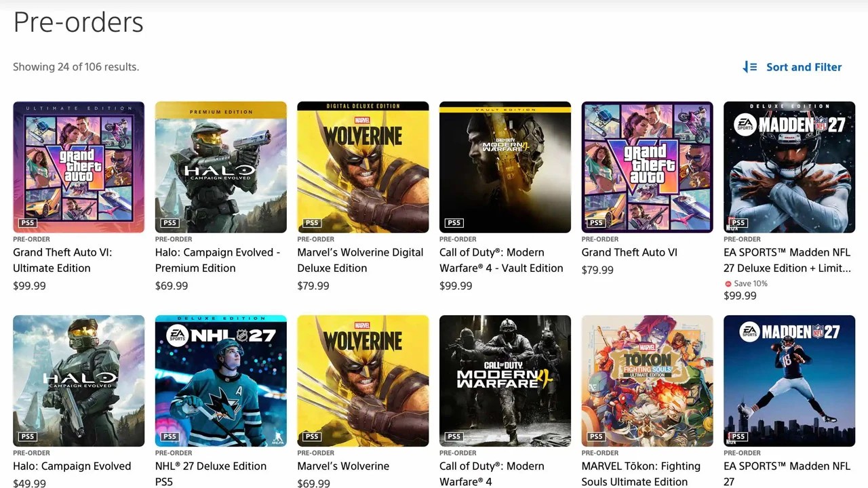Open the standard Halo: Campaign Evolved cover image
The image size is (868, 488).
pyautogui.click(x=79, y=381)
